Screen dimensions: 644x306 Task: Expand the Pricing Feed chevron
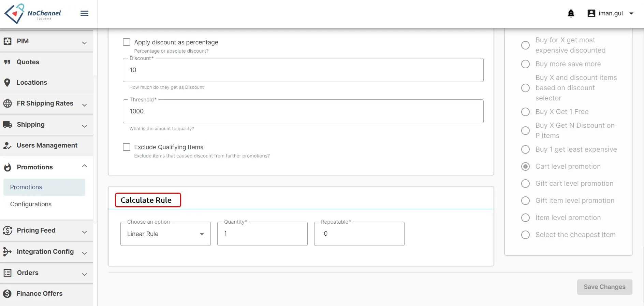point(85,232)
